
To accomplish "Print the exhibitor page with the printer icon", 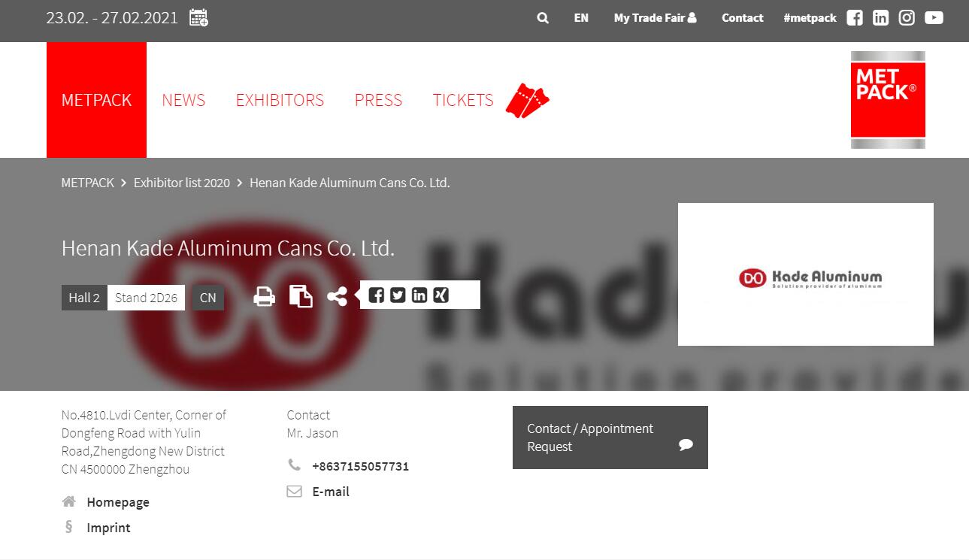I will pyautogui.click(x=264, y=296).
